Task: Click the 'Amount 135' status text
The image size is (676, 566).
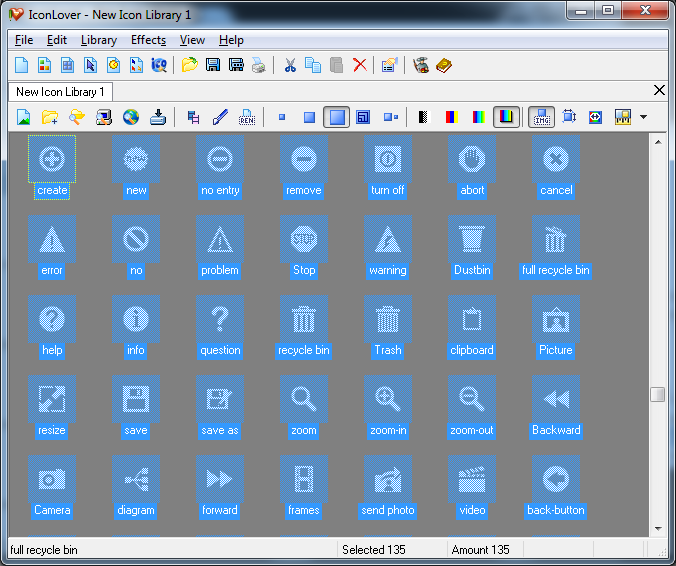Action: coord(480,550)
